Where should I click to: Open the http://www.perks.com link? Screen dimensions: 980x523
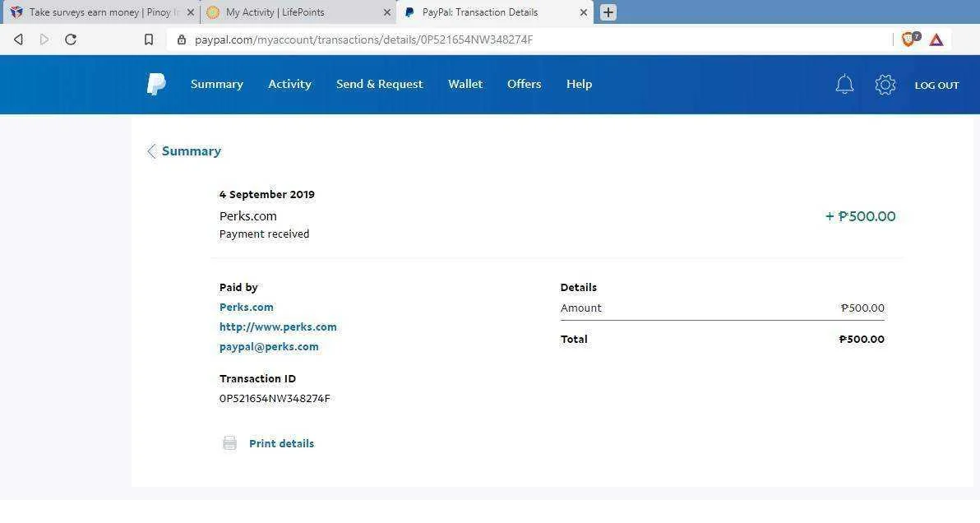coord(278,326)
